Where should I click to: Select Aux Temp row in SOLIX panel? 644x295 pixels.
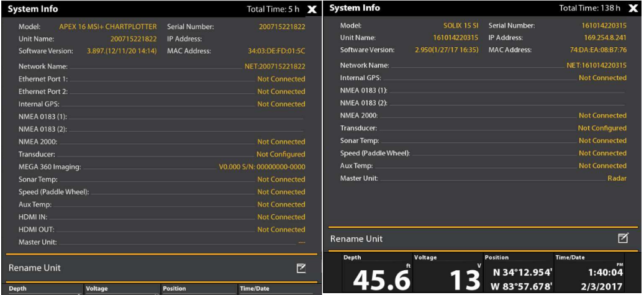click(x=483, y=166)
